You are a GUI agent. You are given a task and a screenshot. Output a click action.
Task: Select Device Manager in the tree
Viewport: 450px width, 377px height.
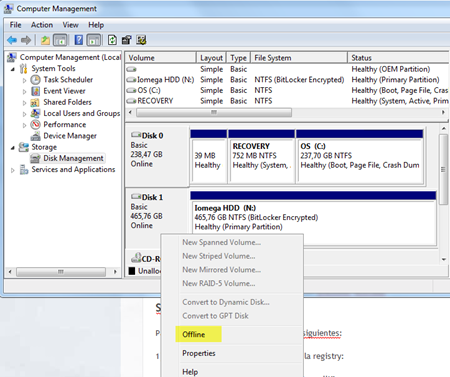pyautogui.click(x=70, y=136)
